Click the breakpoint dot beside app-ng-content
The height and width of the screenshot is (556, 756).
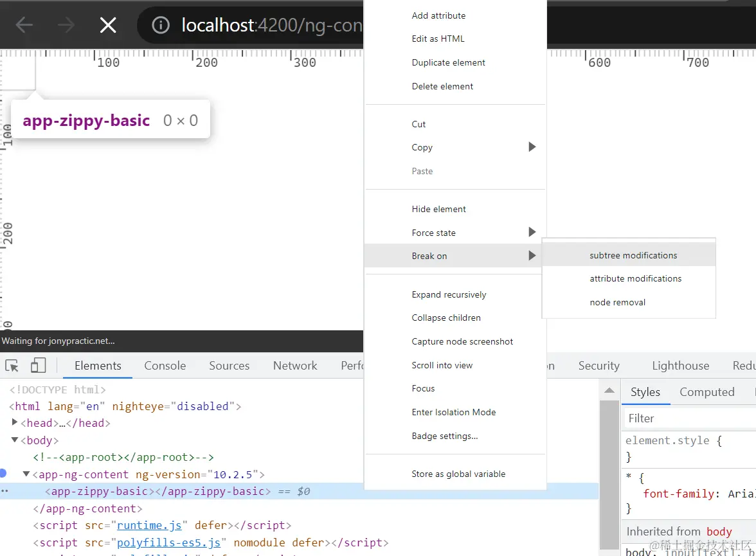click(3, 473)
